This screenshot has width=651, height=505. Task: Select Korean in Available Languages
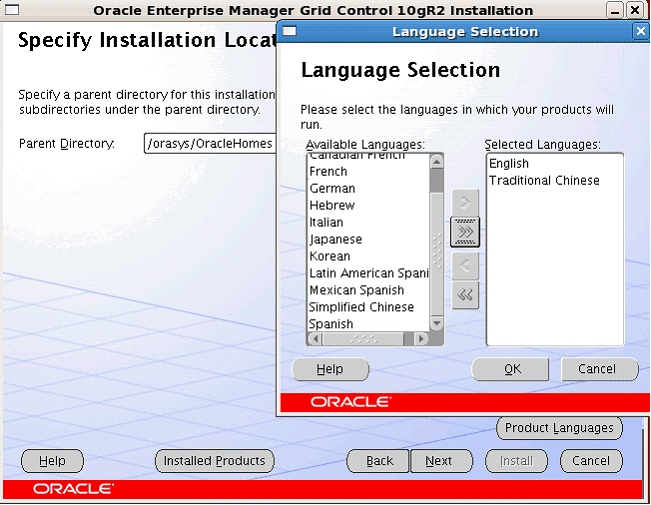tap(369, 256)
